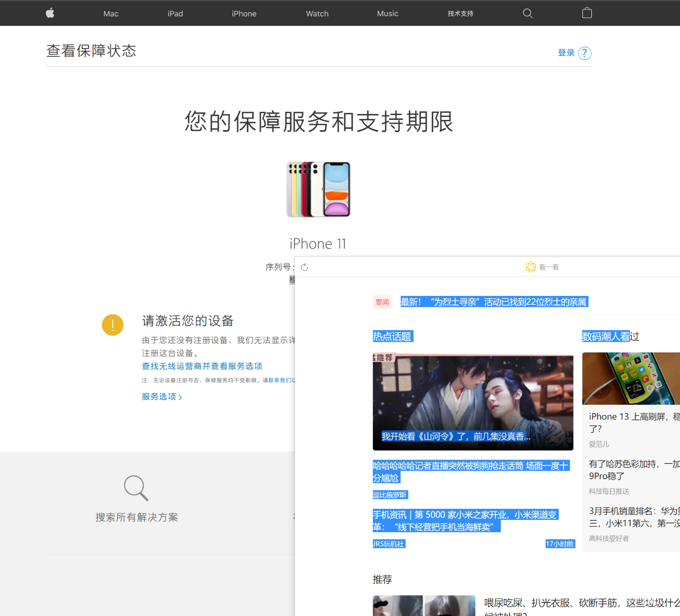This screenshot has width=680, height=616.
Task: Click the 请激活您的设备 heading
Action: pyautogui.click(x=188, y=321)
